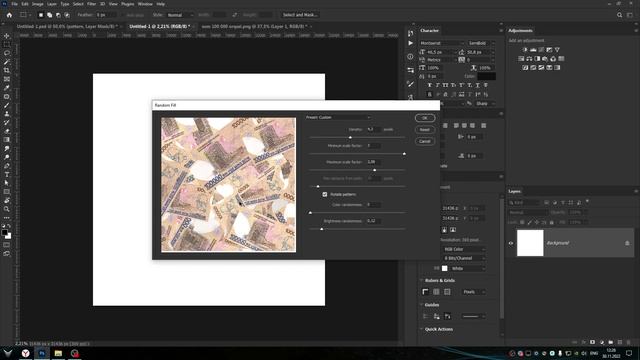Uncheck Rotate pattern checkbox

pos(325,195)
